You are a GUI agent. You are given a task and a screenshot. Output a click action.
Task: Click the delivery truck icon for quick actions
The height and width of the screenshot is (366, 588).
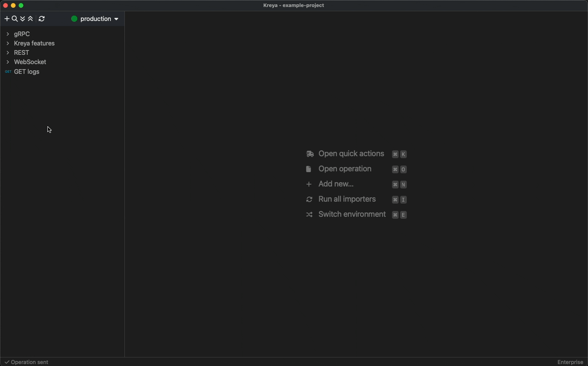click(310, 154)
